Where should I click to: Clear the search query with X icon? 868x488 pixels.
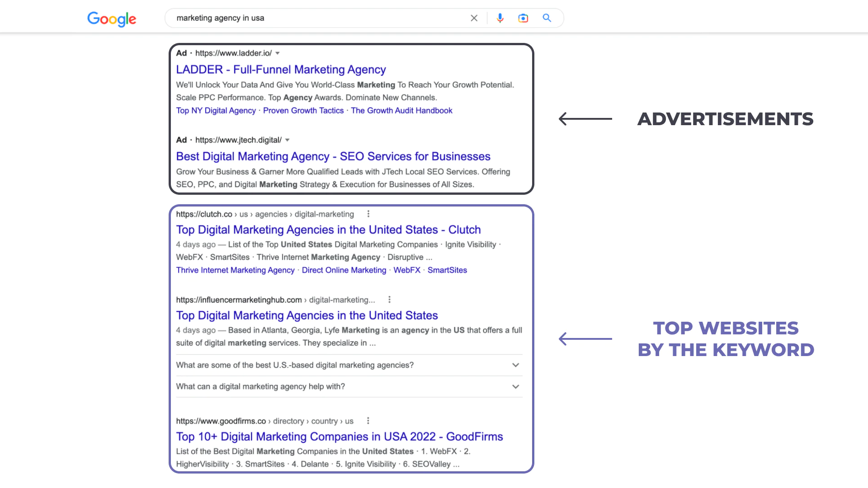474,18
